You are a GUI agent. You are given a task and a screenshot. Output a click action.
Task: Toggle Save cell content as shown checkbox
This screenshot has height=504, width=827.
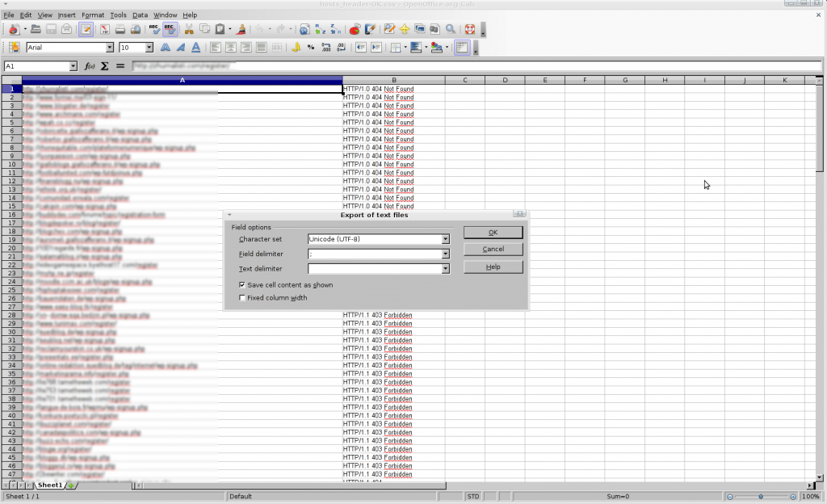point(242,284)
